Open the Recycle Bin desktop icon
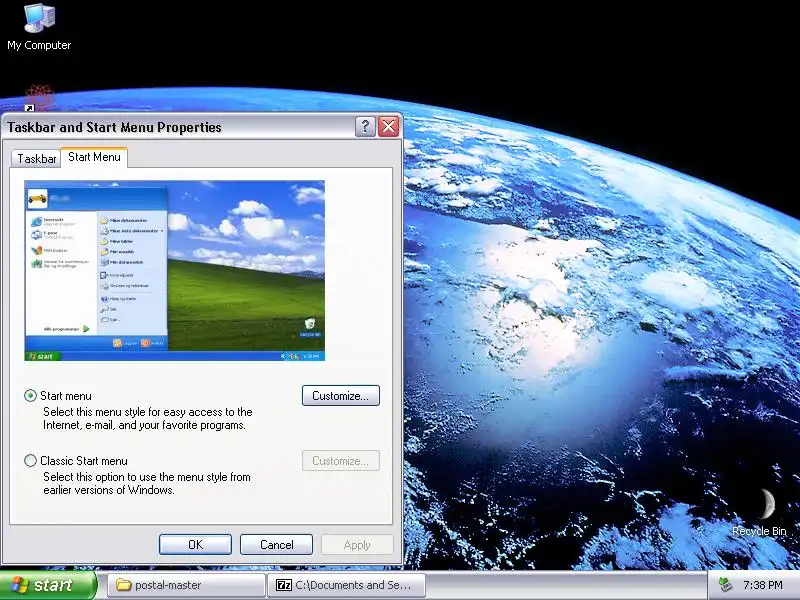800x600 pixels. click(760, 512)
